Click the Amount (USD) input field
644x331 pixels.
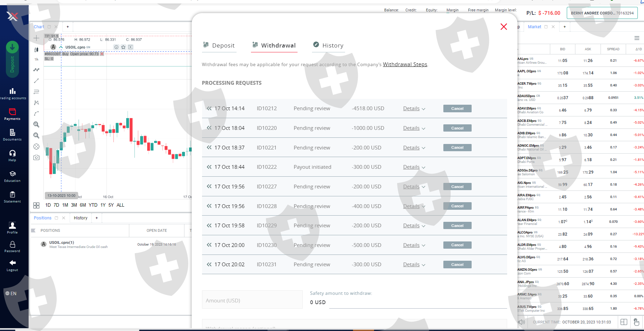click(252, 300)
